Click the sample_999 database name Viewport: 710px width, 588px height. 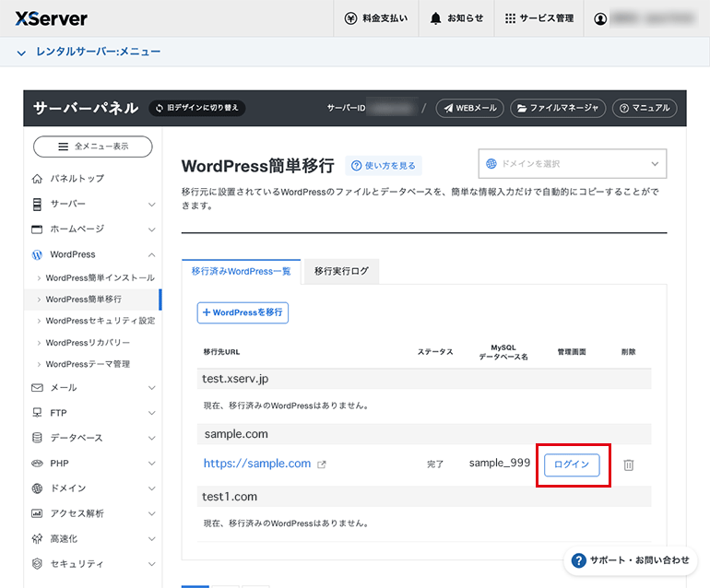tap(500, 463)
